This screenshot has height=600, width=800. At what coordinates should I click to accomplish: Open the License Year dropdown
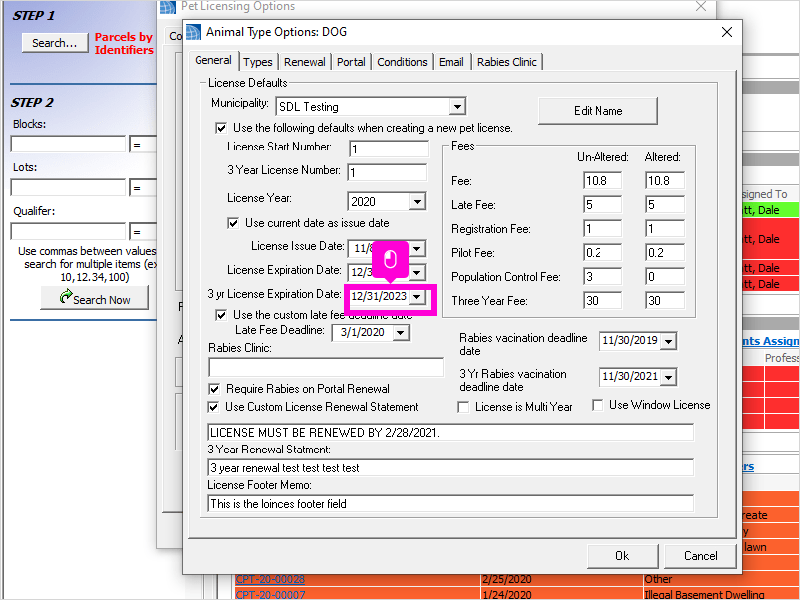(417, 202)
